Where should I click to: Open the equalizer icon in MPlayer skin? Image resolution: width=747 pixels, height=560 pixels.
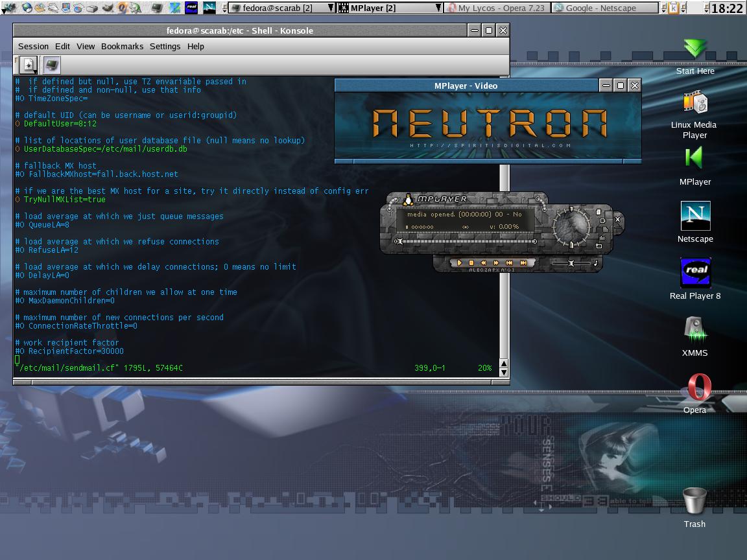click(x=602, y=238)
